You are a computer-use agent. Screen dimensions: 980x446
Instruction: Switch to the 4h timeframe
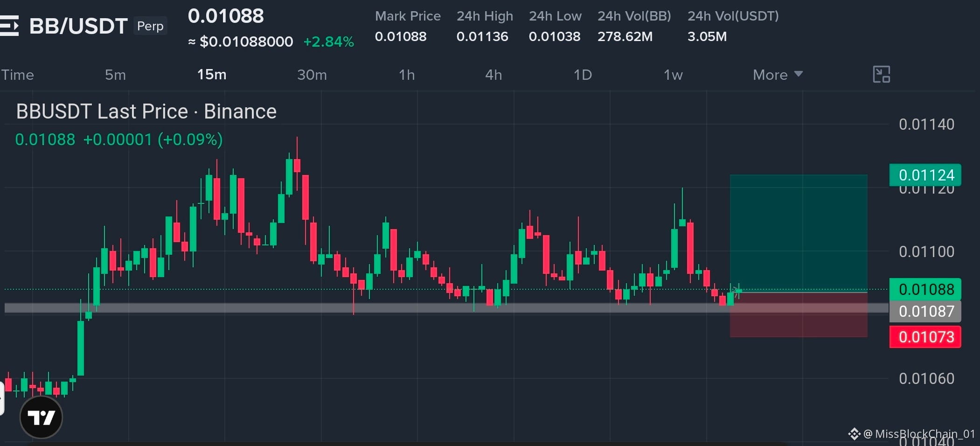[x=493, y=75]
